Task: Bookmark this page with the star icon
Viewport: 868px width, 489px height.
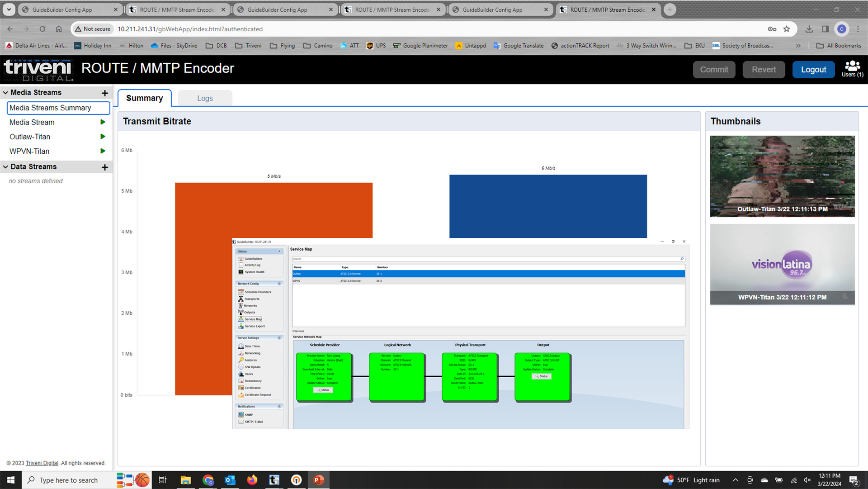Action: [x=787, y=29]
